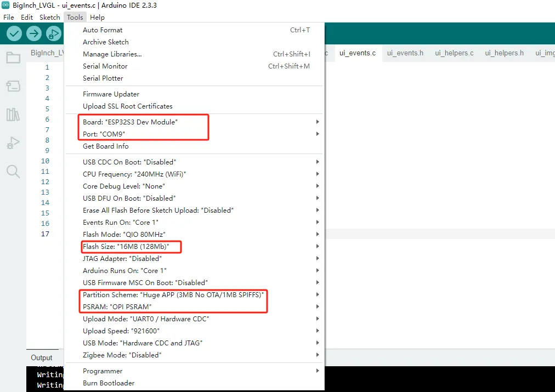Click line number 17 in gutter
The width and height of the screenshot is (555, 392).
(x=46, y=234)
